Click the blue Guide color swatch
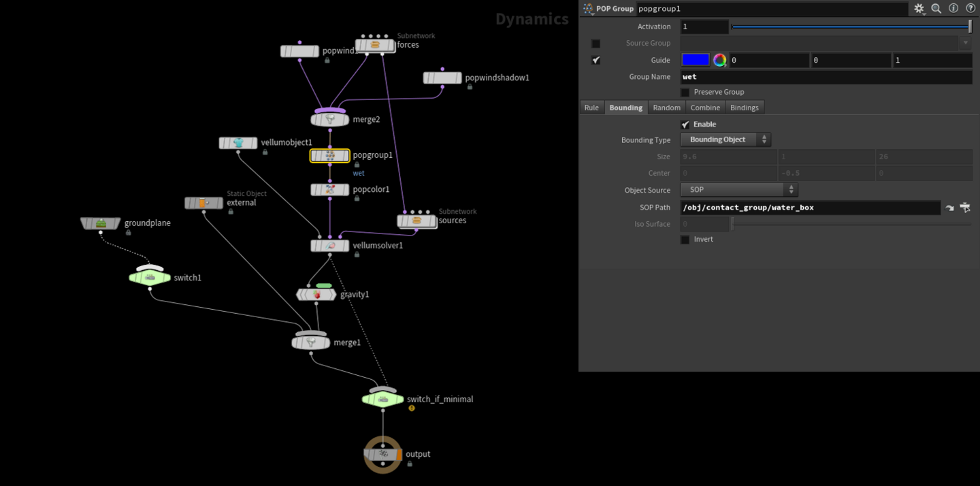This screenshot has width=980, height=486. 696,61
